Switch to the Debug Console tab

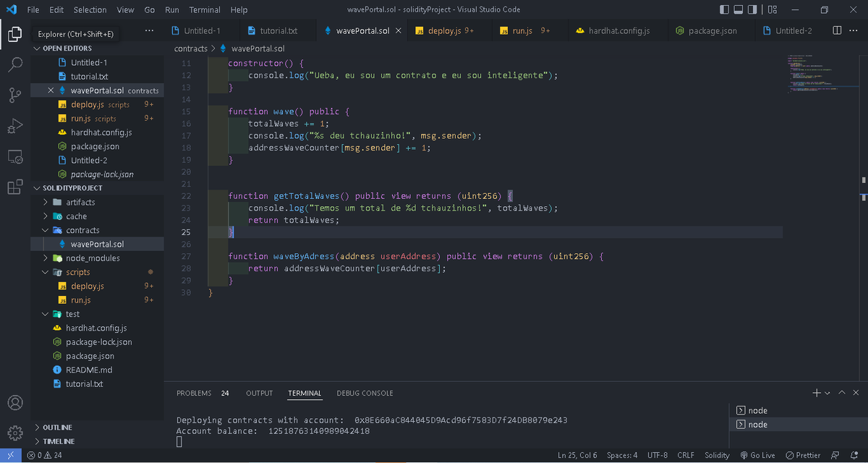pos(365,393)
